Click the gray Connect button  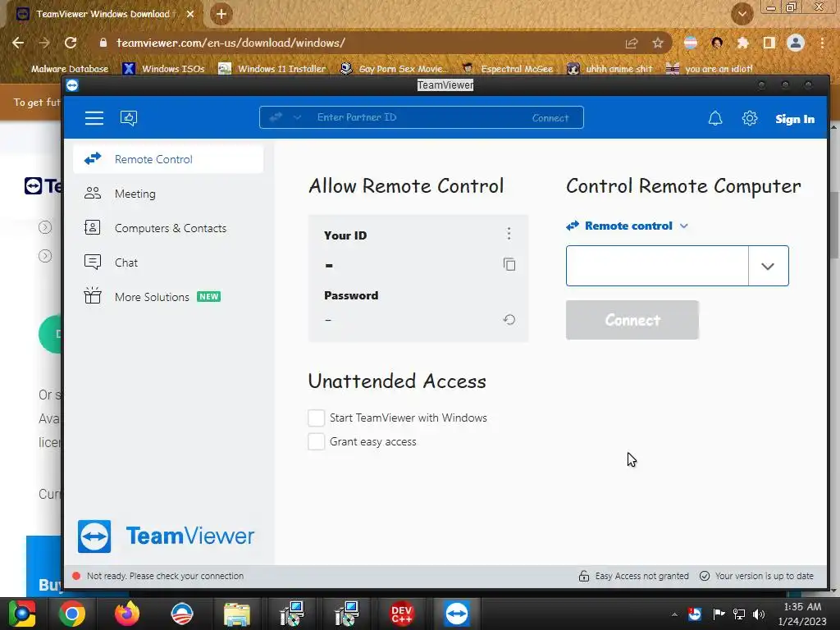632,320
